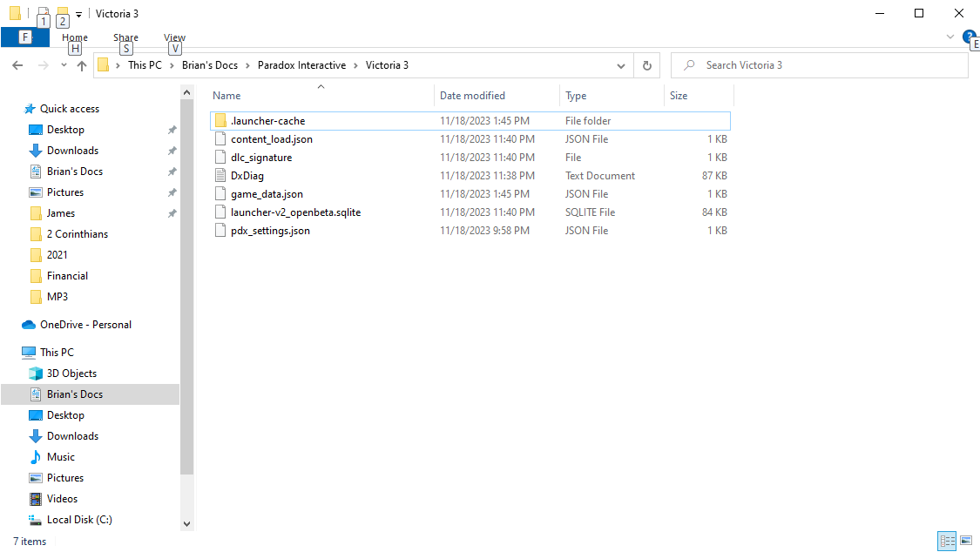Click the magnifier icon in the search box

[x=689, y=65]
